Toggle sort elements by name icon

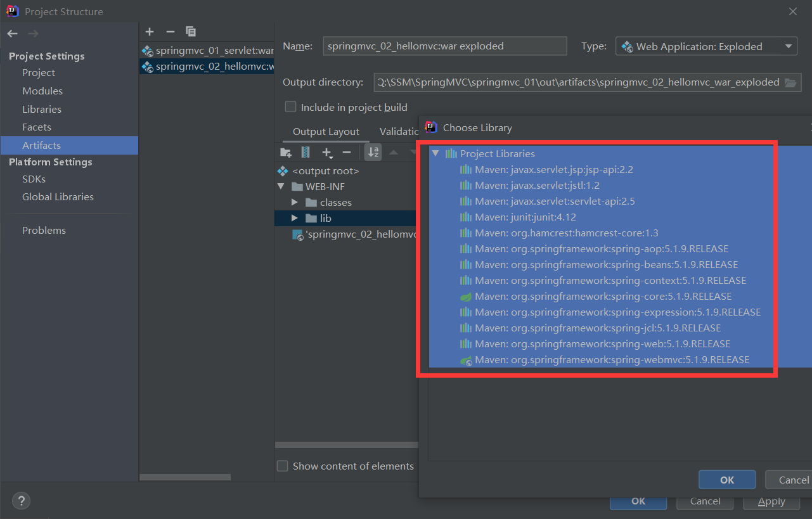[x=373, y=152]
